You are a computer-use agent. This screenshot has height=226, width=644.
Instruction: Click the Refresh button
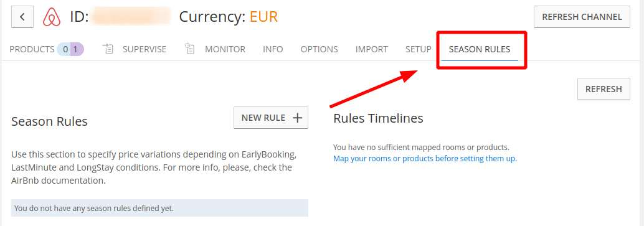[x=604, y=89]
